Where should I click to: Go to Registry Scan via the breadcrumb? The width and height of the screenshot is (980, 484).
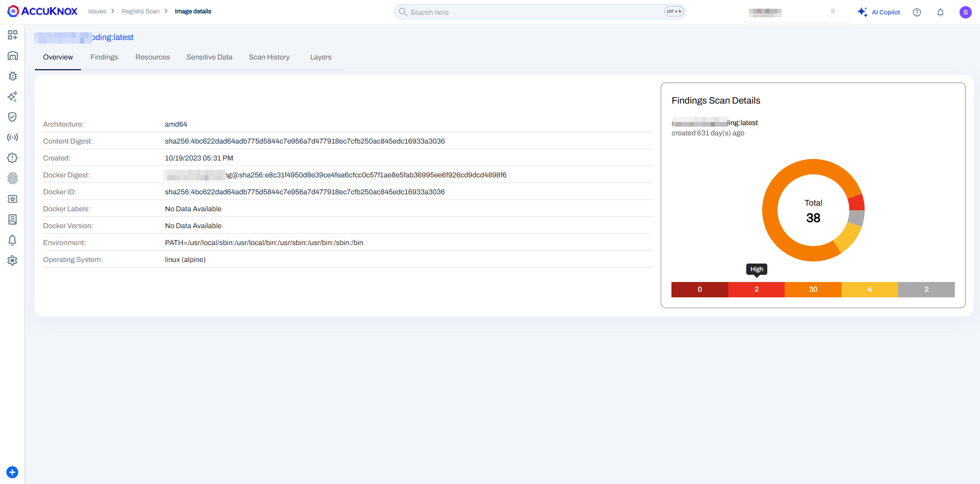point(140,11)
